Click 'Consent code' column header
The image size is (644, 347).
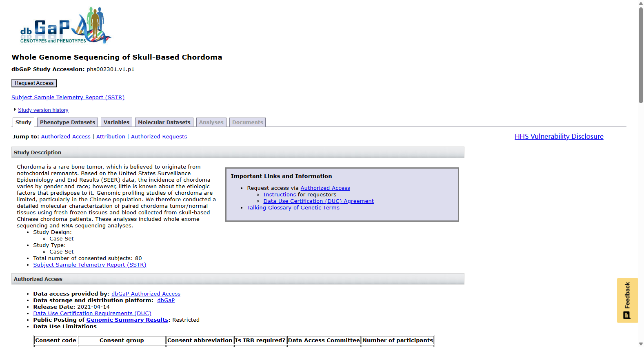coord(56,340)
